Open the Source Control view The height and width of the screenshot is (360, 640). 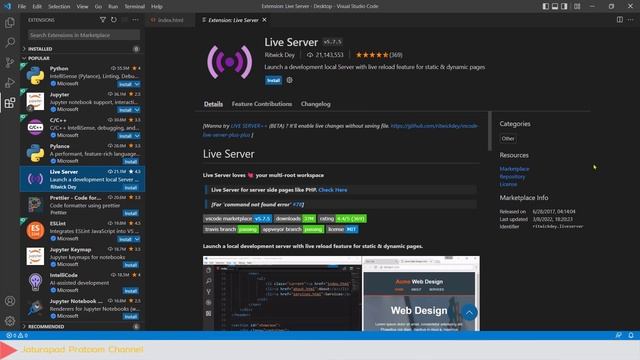10,62
